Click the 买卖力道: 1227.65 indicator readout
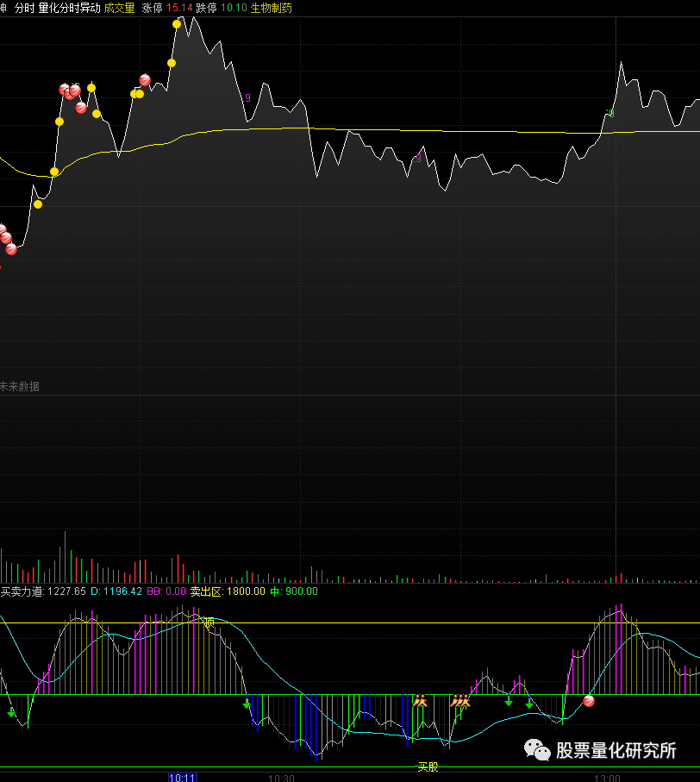 (43, 591)
